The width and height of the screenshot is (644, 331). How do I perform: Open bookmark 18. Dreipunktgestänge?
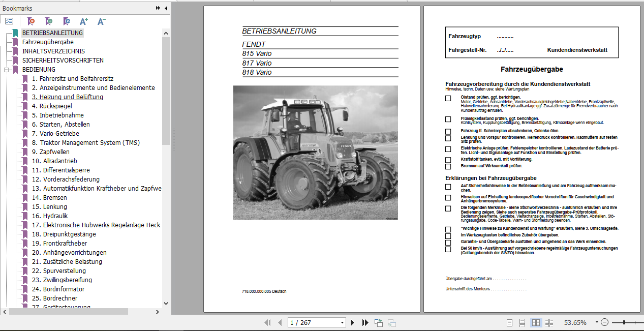click(x=64, y=234)
